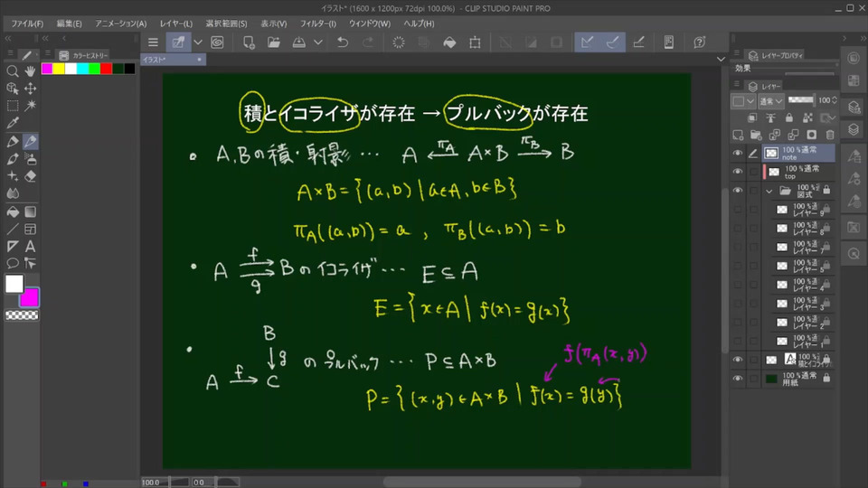The width and height of the screenshot is (868, 488).
Task: Pick cyan swatch in color history
Action: 82,69
